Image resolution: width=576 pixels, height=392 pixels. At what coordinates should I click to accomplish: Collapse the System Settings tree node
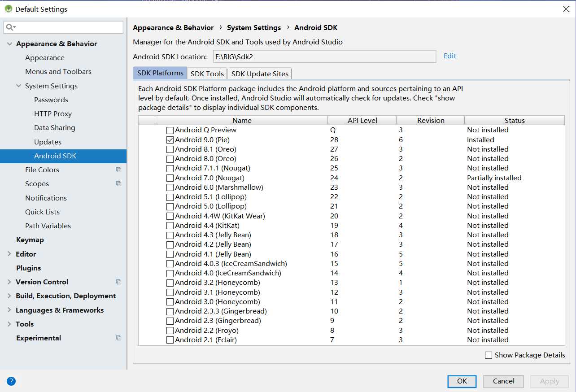click(x=18, y=86)
